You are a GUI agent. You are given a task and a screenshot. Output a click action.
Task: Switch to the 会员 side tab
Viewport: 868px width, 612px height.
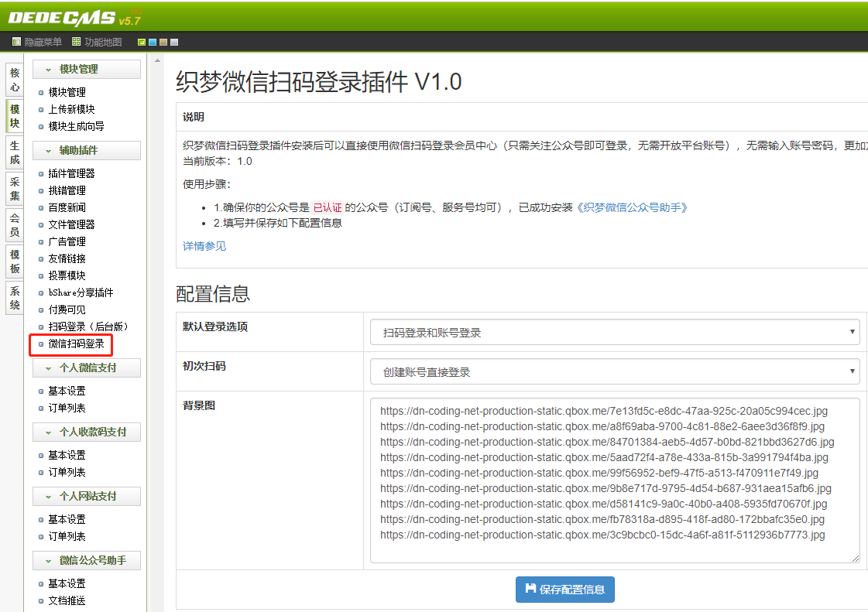pyautogui.click(x=15, y=224)
